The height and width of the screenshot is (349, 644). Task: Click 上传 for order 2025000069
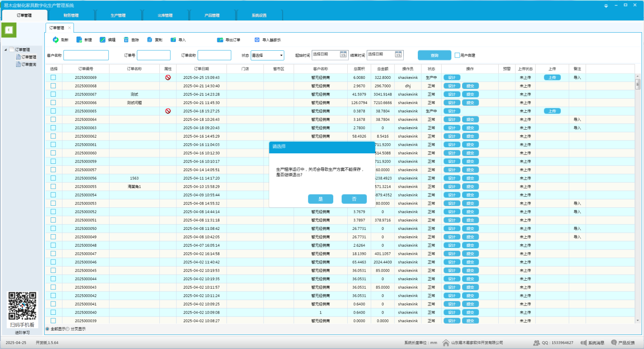click(552, 78)
